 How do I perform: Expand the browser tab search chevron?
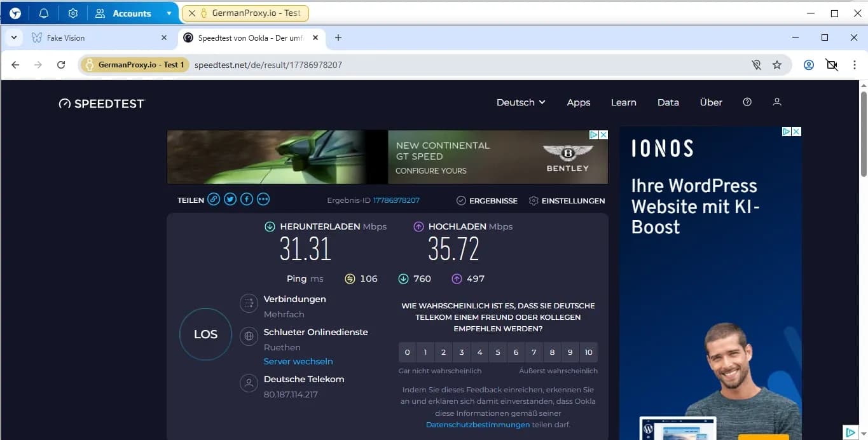point(14,38)
